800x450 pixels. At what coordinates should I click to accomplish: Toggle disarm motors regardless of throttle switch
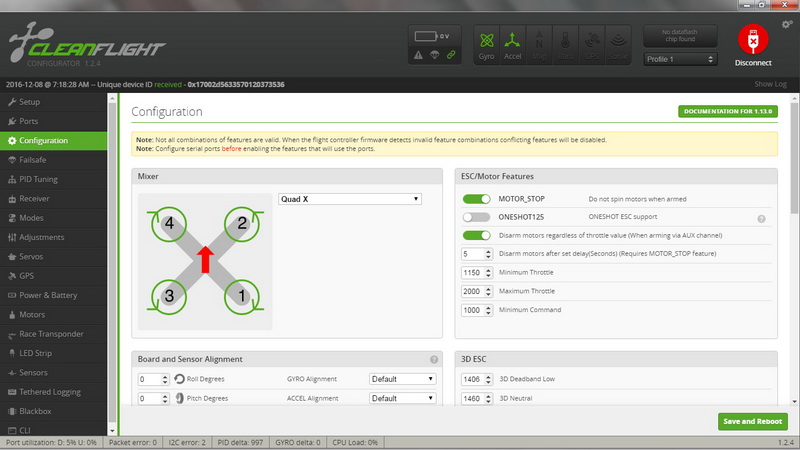pyautogui.click(x=476, y=235)
